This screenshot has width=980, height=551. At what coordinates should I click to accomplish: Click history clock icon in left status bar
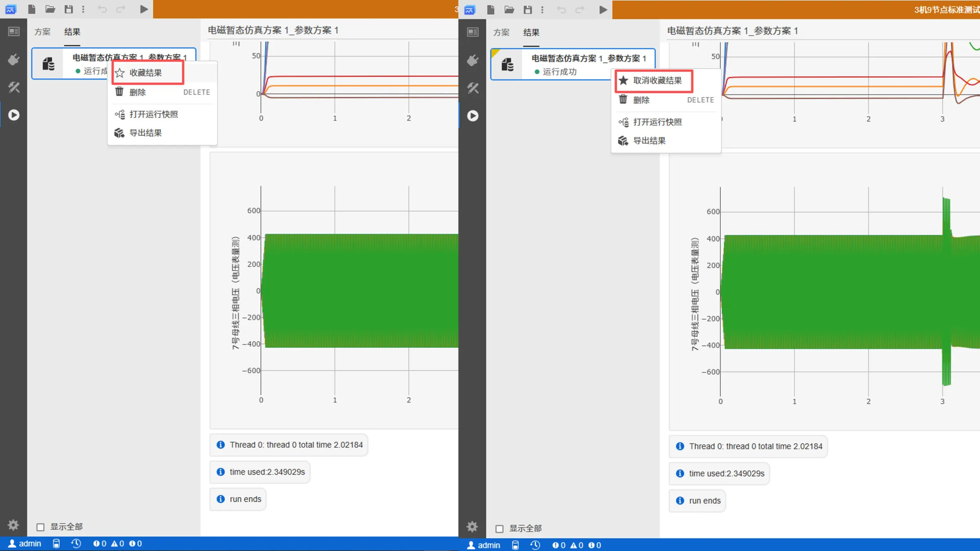[76, 543]
